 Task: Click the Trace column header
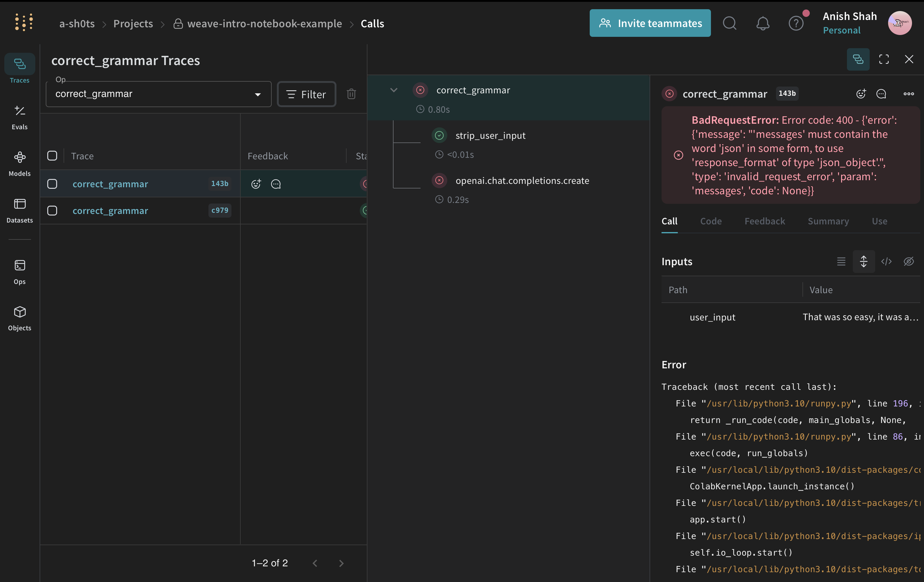pyautogui.click(x=82, y=156)
